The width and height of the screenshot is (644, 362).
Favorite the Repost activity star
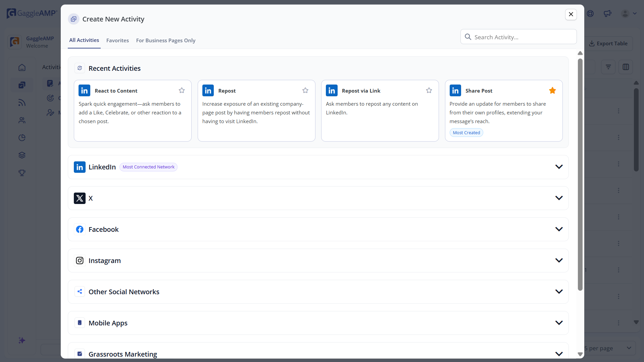pos(305,90)
